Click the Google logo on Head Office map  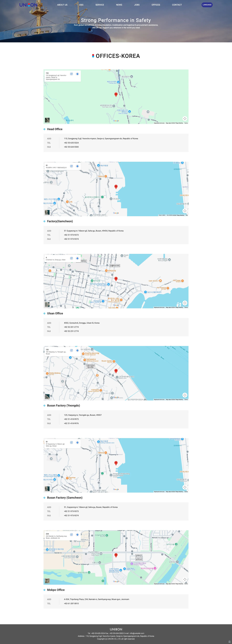coord(116,121)
